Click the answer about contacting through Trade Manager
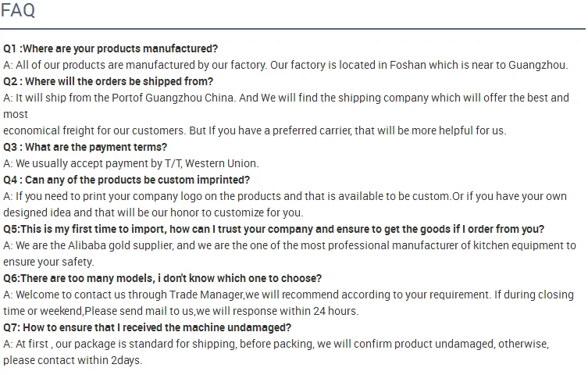 [x=288, y=295]
